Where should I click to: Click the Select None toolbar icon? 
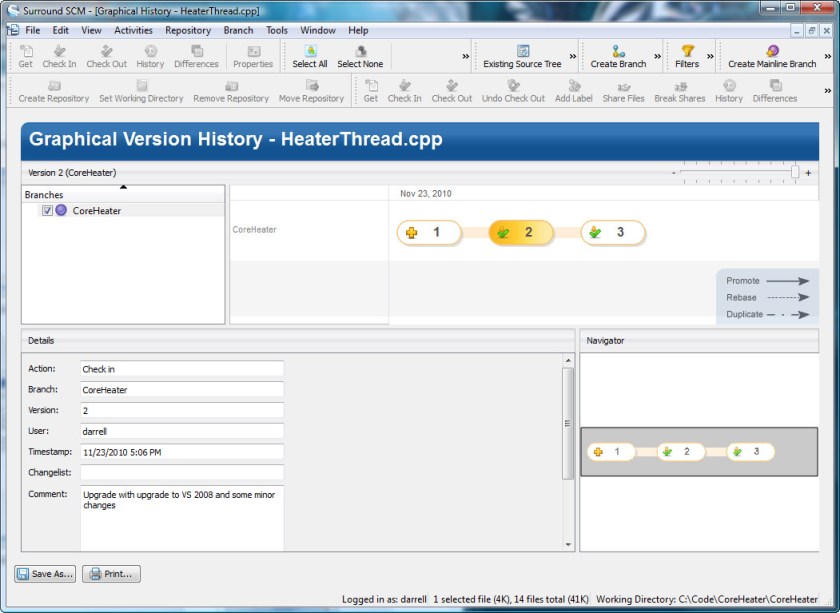pyautogui.click(x=360, y=51)
